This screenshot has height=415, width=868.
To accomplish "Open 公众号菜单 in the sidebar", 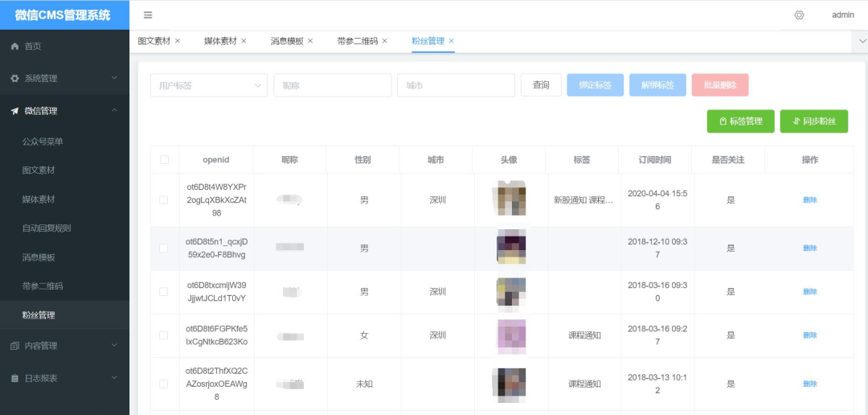I will coord(43,142).
